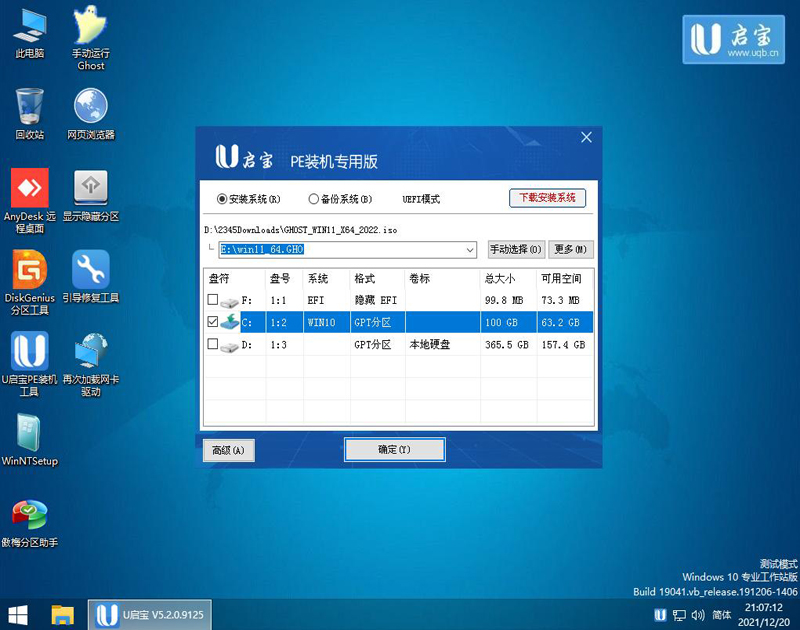Uncheck the C: partition checkbox
This screenshot has height=630, width=800.
[x=213, y=322]
